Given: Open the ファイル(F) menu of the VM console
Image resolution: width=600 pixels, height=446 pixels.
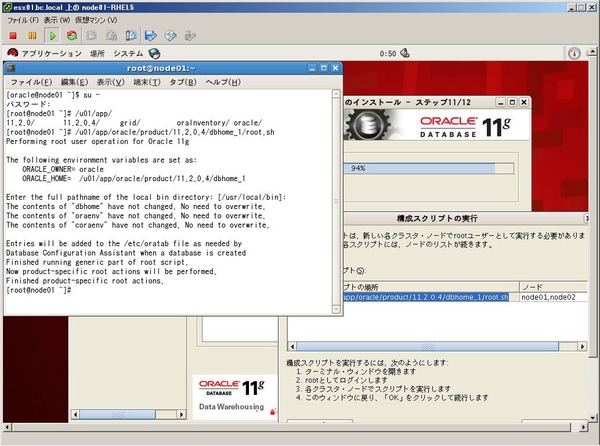Looking at the screenshot, I should point(23,20).
